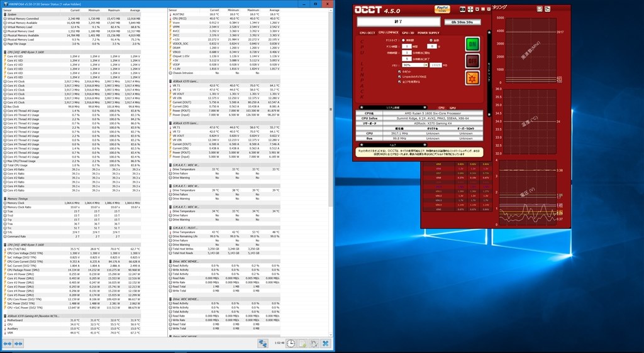Select first test type radio button
Viewport: 644px width, 353px height.
[x=403, y=40]
